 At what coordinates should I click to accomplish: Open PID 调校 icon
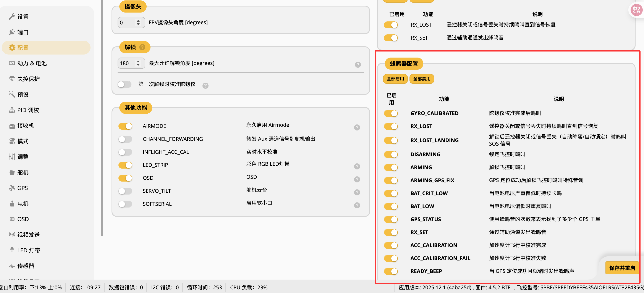(12, 110)
